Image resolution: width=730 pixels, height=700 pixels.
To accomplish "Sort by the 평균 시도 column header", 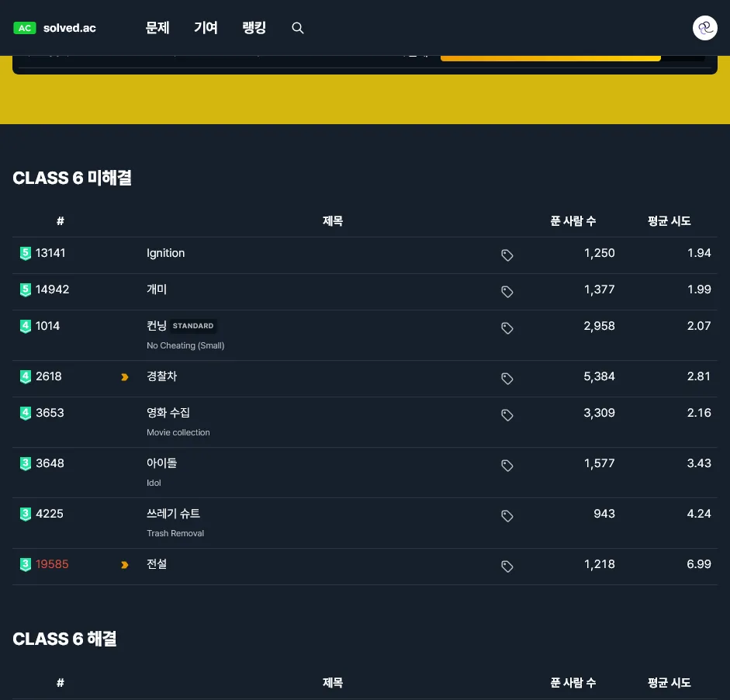I will (669, 220).
